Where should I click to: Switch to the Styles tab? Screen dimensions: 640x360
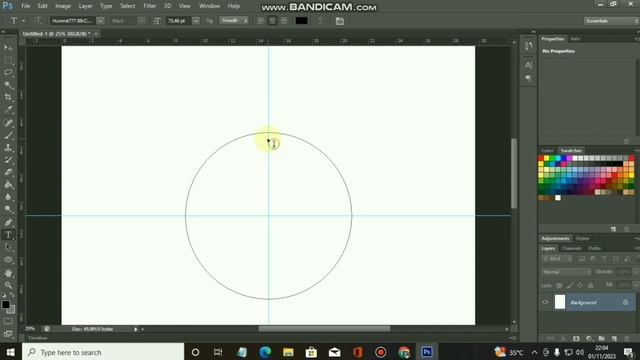pos(582,238)
